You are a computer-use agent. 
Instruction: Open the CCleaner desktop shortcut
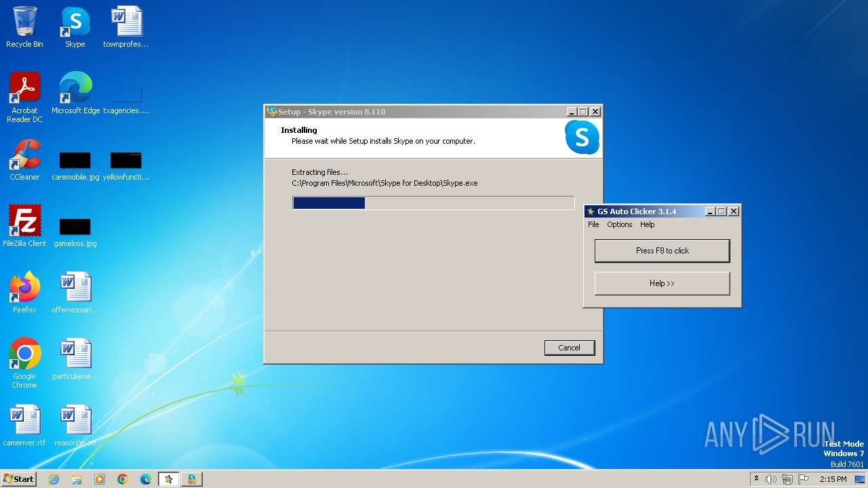24,160
